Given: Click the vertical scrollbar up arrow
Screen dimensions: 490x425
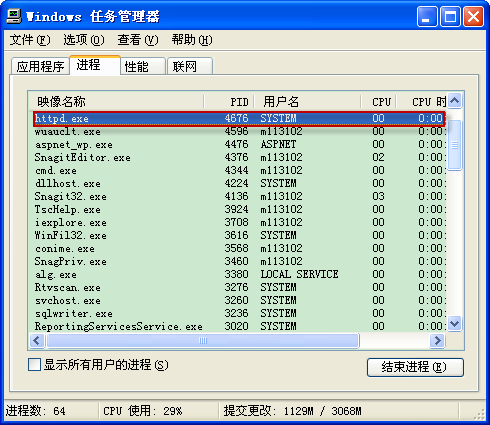Looking at the screenshot, I should click(x=455, y=100).
